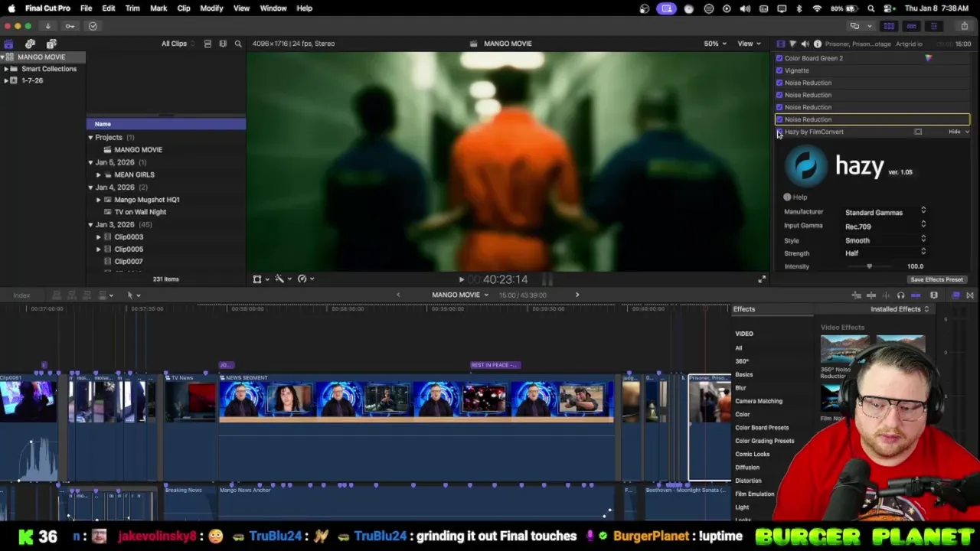Open timeline Index button
980x551 pixels.
click(21, 295)
